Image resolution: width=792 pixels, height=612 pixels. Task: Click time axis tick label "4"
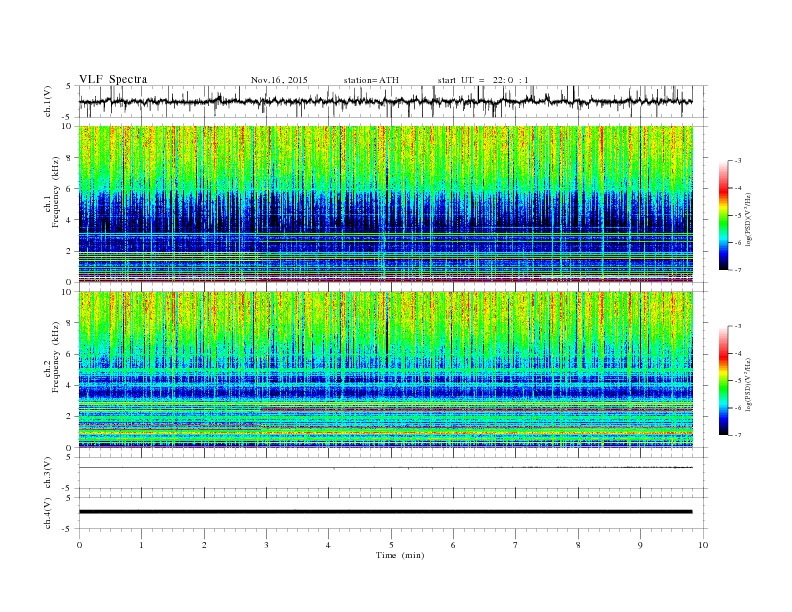(x=328, y=545)
